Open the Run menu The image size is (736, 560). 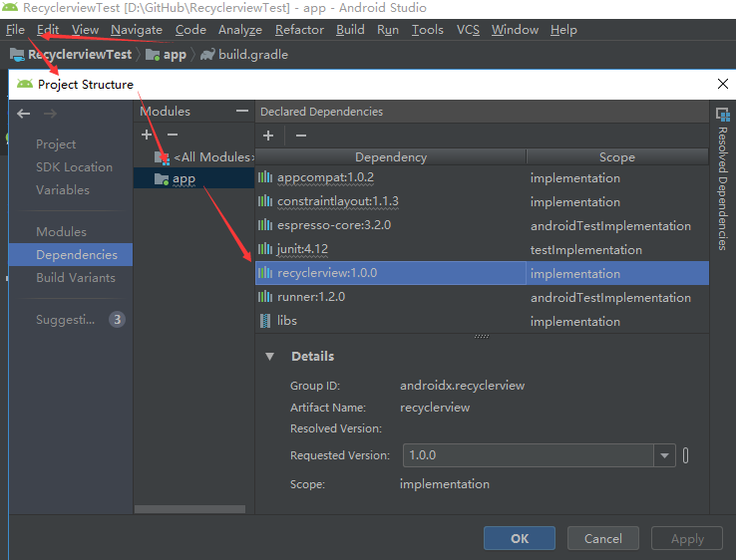[388, 30]
